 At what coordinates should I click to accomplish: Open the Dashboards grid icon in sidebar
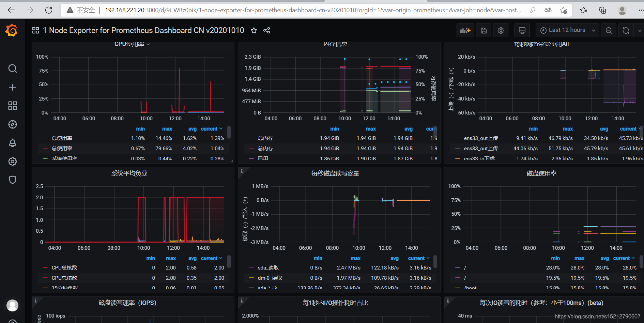(13, 106)
